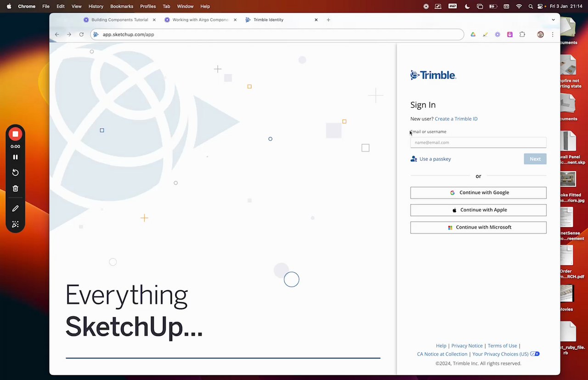The height and width of the screenshot is (380, 588).
Task: Click the yellow highlighter extension icon
Action: 485,34
